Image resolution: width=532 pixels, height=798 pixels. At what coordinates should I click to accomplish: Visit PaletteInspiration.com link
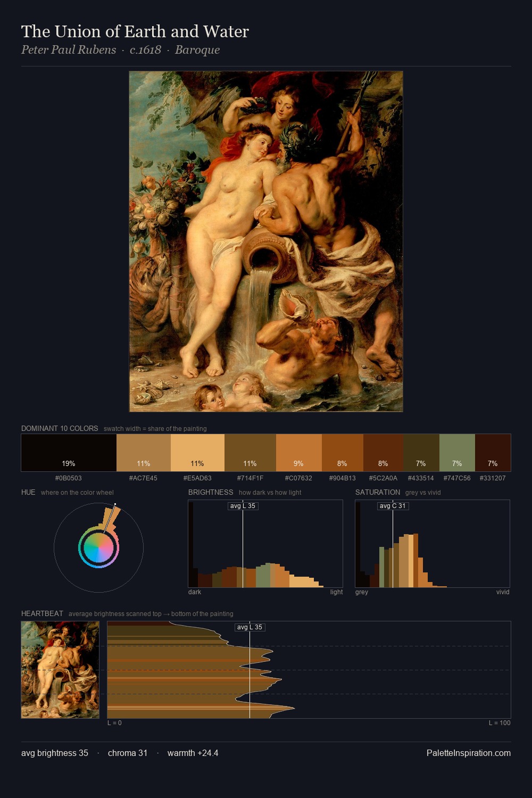[x=469, y=753]
